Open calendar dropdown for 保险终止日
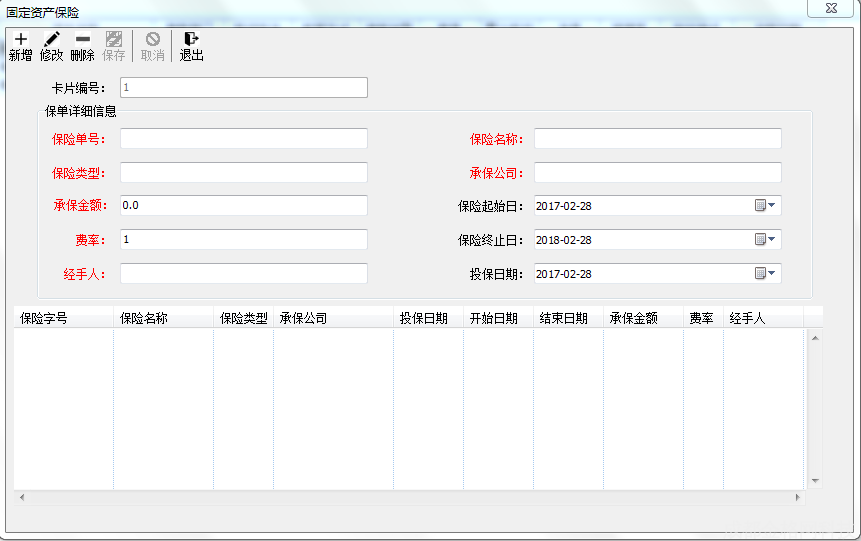 [x=766, y=240]
